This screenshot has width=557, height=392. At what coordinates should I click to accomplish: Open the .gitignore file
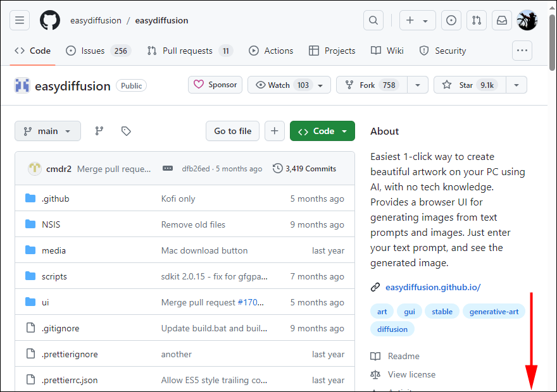click(60, 328)
